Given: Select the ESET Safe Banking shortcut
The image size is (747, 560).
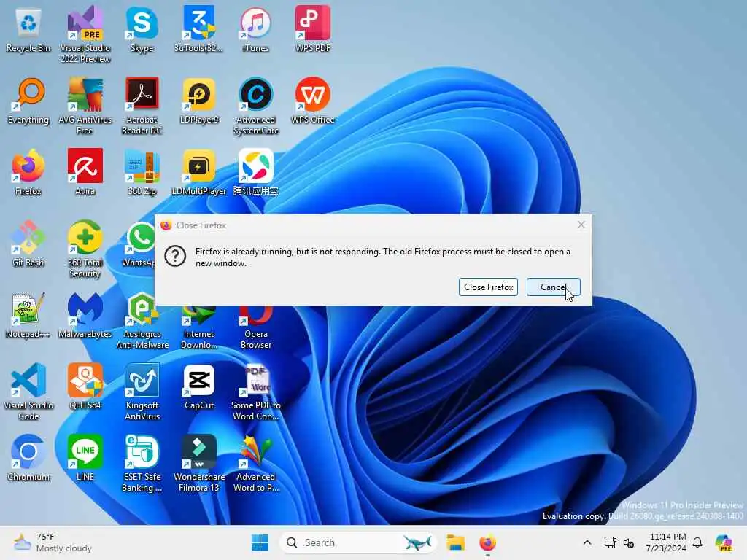Looking at the screenshot, I should coord(142,464).
